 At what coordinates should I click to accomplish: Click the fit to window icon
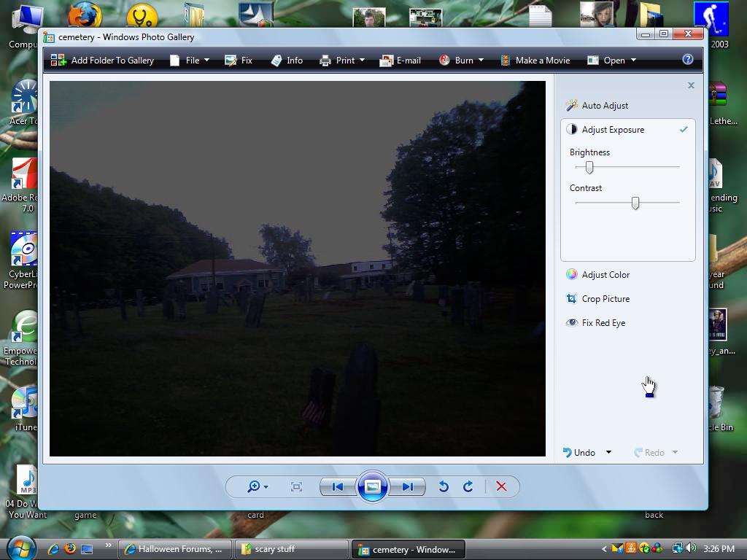click(296, 487)
